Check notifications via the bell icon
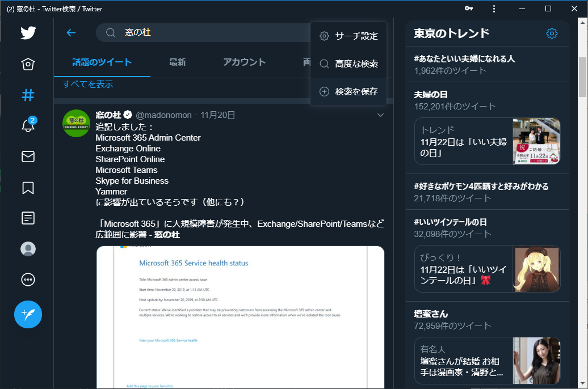Screen dimensions: 588x389 [x=27, y=125]
